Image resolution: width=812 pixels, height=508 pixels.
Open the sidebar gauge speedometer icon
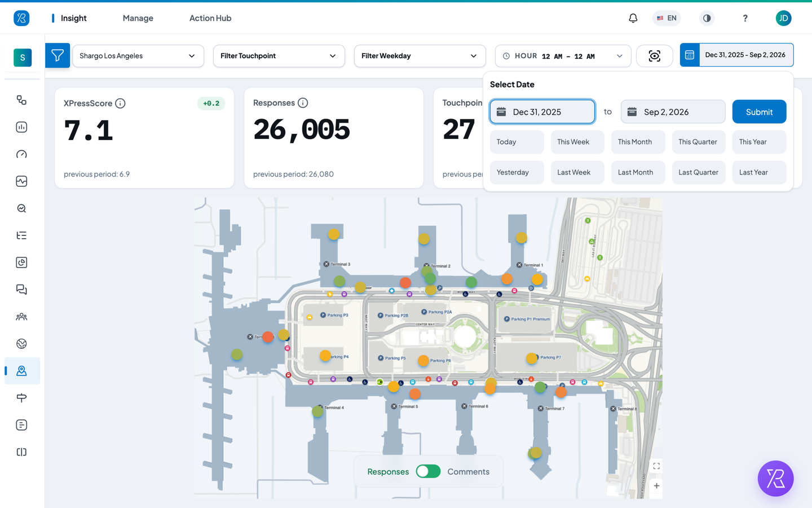(21, 154)
